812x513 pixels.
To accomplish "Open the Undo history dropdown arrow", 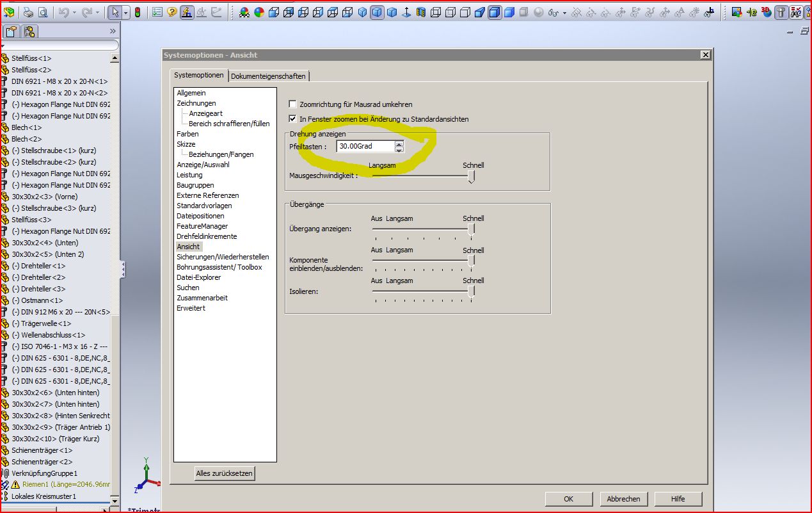I will (74, 12).
